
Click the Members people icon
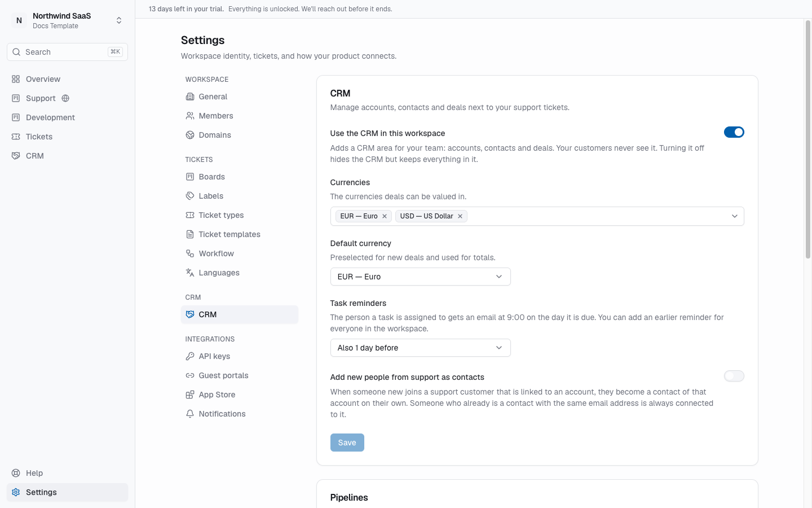point(190,116)
